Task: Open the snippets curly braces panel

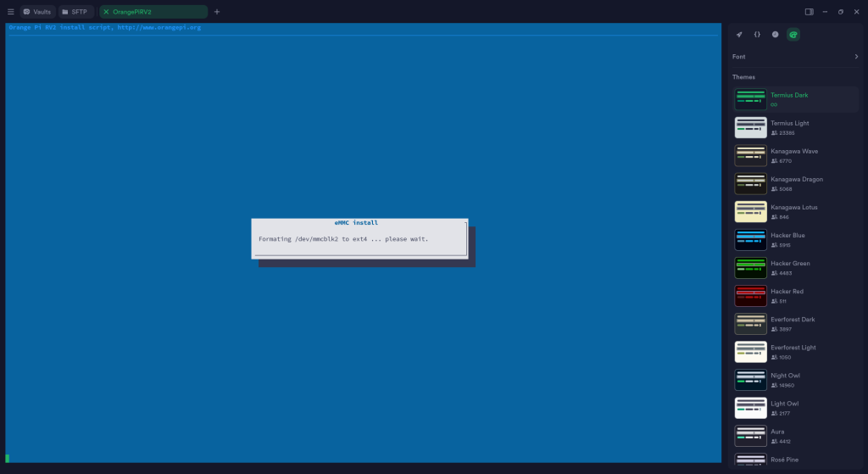Action: click(757, 35)
